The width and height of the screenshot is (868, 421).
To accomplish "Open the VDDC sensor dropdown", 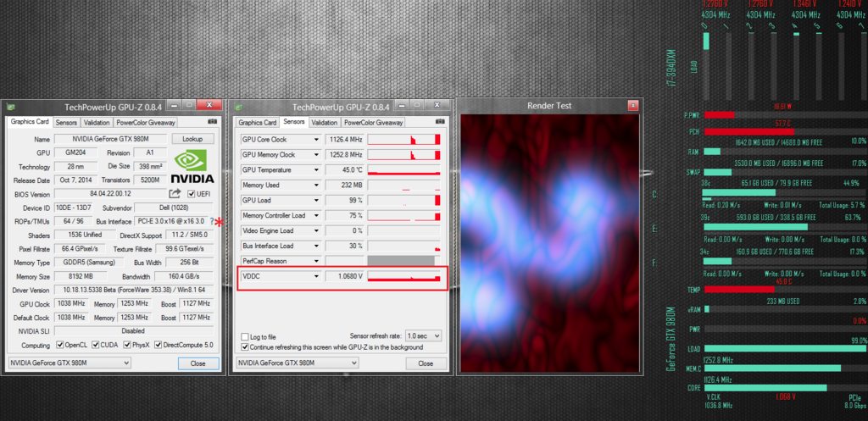I will (x=317, y=276).
